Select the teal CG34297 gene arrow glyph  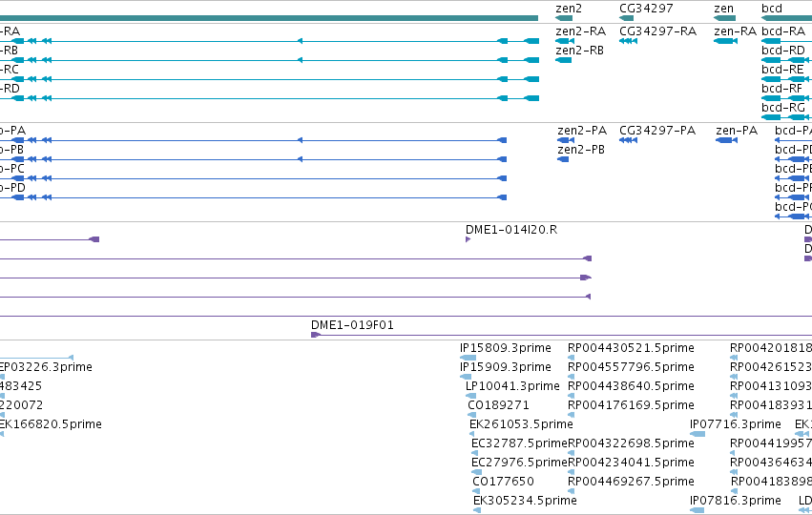coord(626,18)
